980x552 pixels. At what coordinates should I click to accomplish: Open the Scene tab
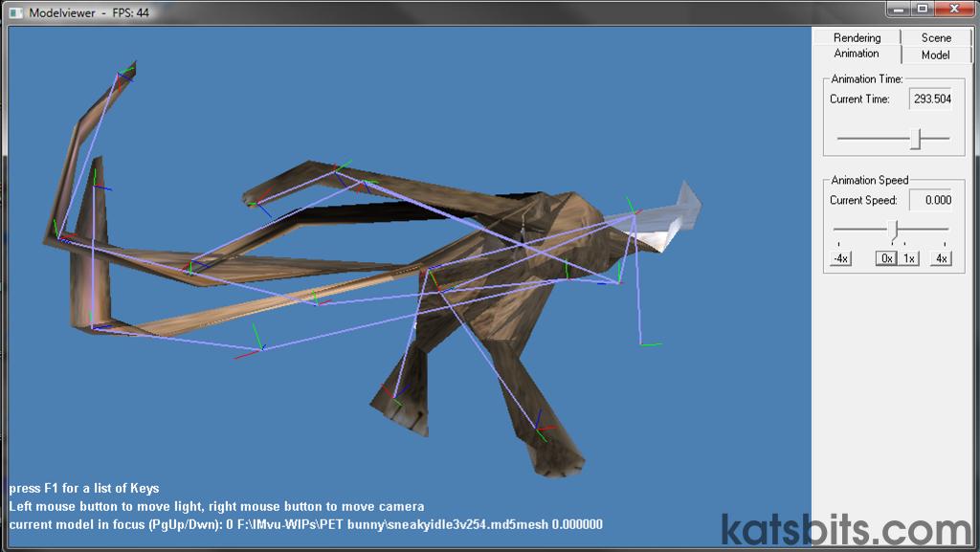click(936, 37)
